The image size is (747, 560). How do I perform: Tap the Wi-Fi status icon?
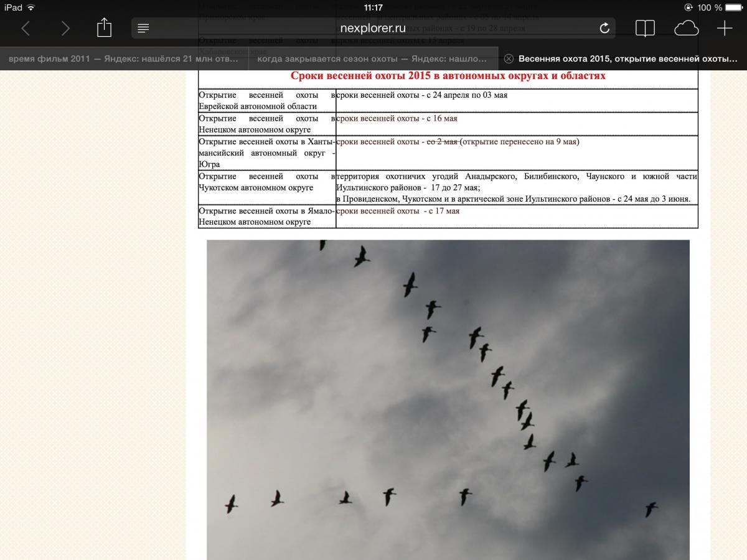(x=31, y=7)
